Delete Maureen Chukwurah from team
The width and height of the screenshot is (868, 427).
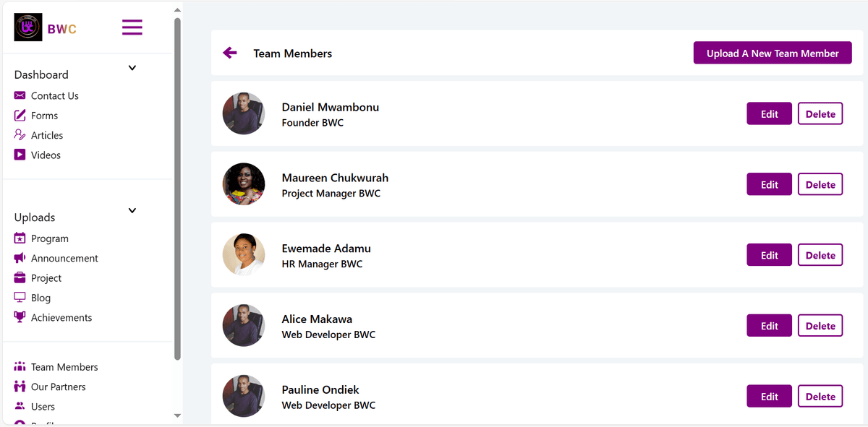click(x=820, y=184)
